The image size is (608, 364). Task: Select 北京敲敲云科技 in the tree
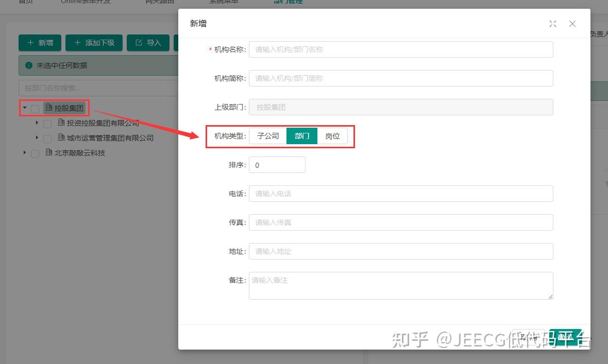click(x=79, y=153)
